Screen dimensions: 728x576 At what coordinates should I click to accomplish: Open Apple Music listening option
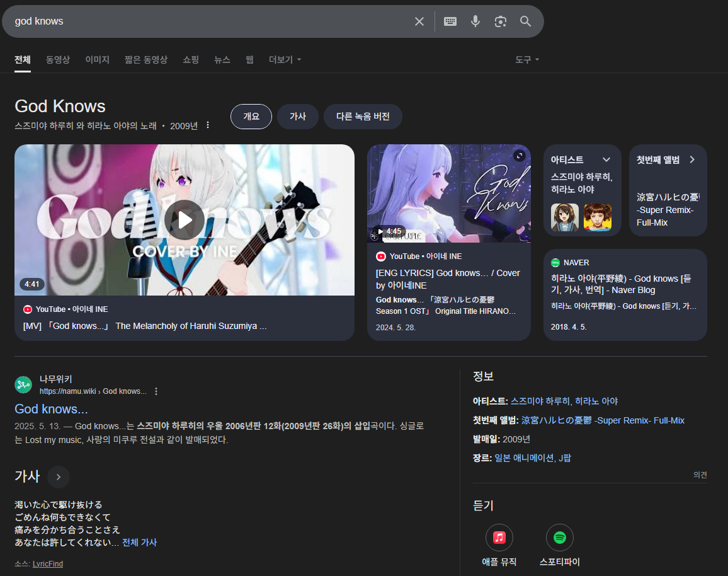tap(499, 538)
